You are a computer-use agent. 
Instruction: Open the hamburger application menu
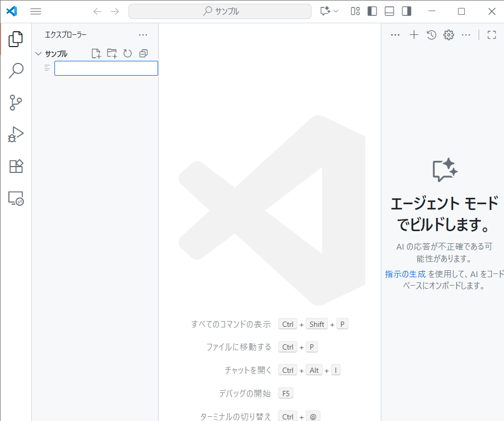(35, 11)
